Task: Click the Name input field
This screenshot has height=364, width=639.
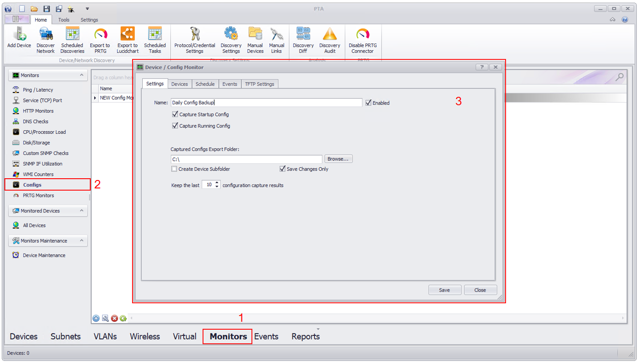Action: (x=265, y=103)
